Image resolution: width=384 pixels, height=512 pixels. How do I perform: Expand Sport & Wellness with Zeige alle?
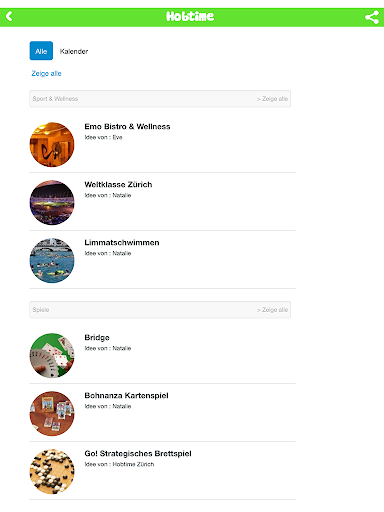tap(272, 99)
